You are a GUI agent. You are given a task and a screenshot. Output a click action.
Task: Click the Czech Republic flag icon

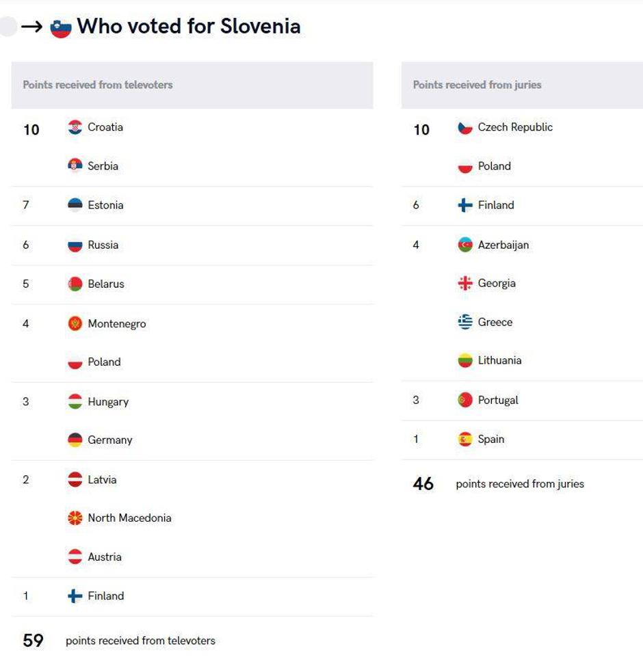[465, 127]
